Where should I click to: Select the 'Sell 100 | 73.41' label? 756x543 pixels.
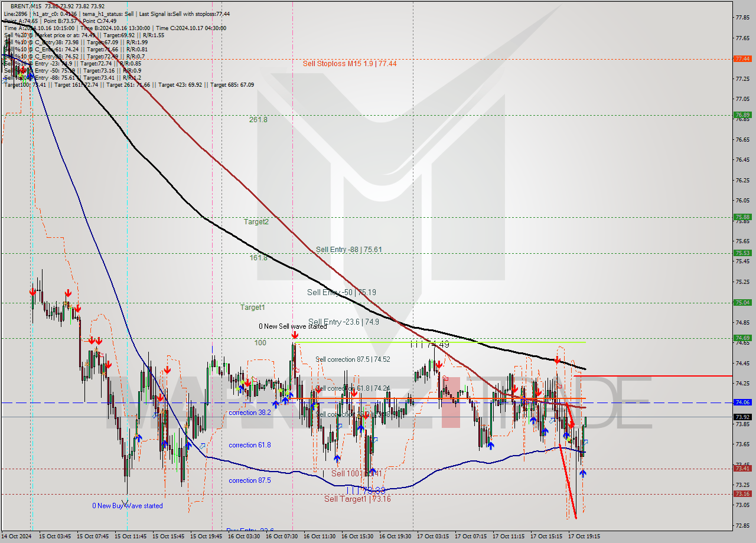pyautogui.click(x=357, y=473)
